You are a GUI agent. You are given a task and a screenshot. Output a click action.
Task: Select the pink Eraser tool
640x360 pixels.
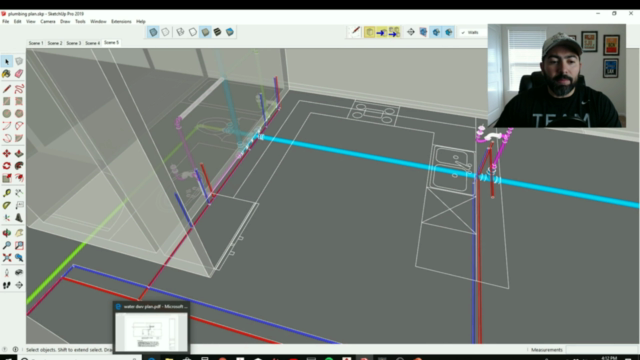[19, 74]
